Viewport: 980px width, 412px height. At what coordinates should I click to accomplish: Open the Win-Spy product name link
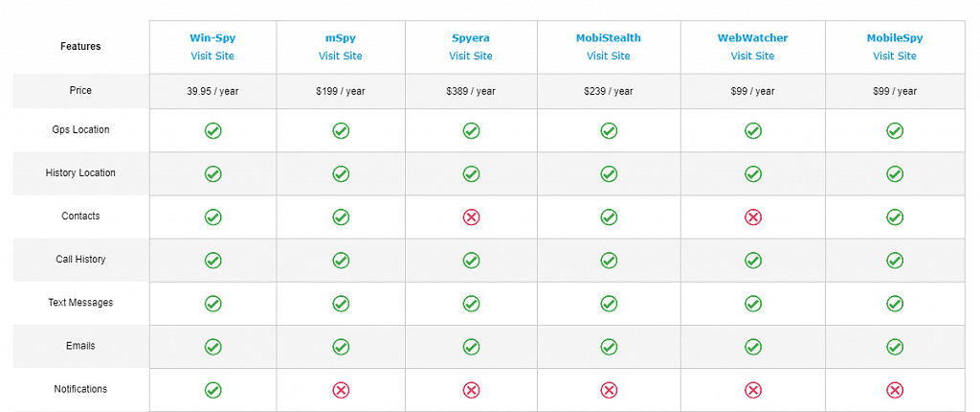pos(212,38)
